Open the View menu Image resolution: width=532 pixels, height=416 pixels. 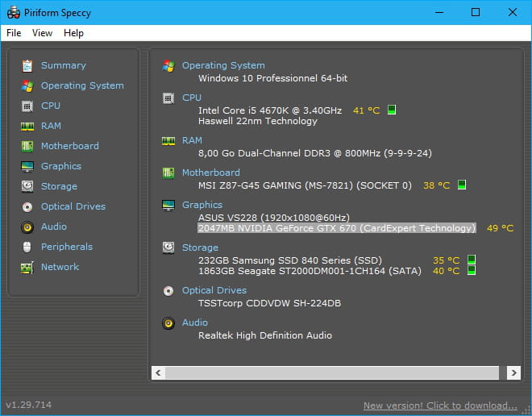click(43, 33)
